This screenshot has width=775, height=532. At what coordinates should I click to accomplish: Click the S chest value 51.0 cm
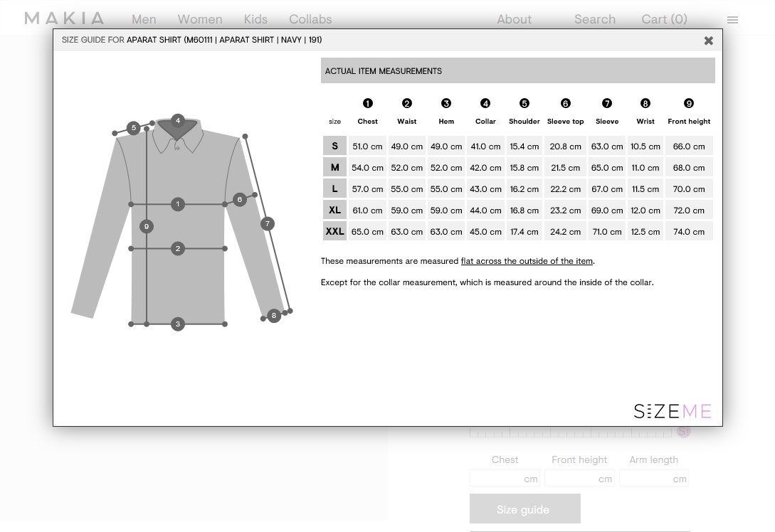[x=367, y=147]
